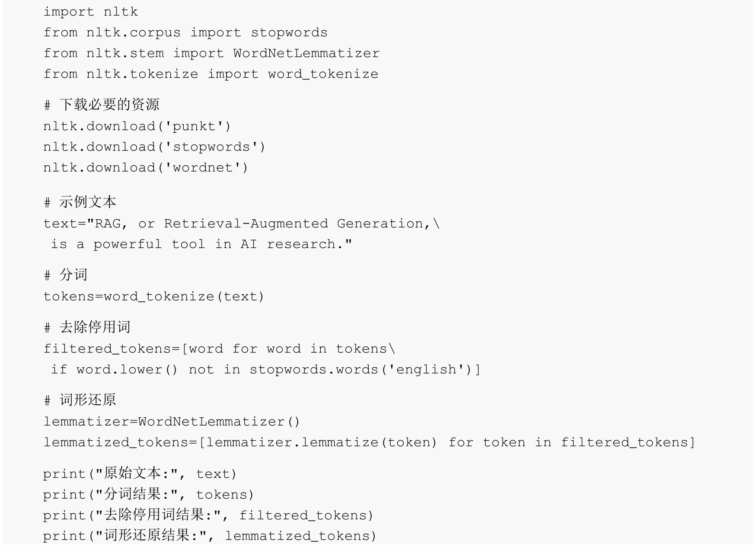Click the stopwords import statement

(185, 32)
